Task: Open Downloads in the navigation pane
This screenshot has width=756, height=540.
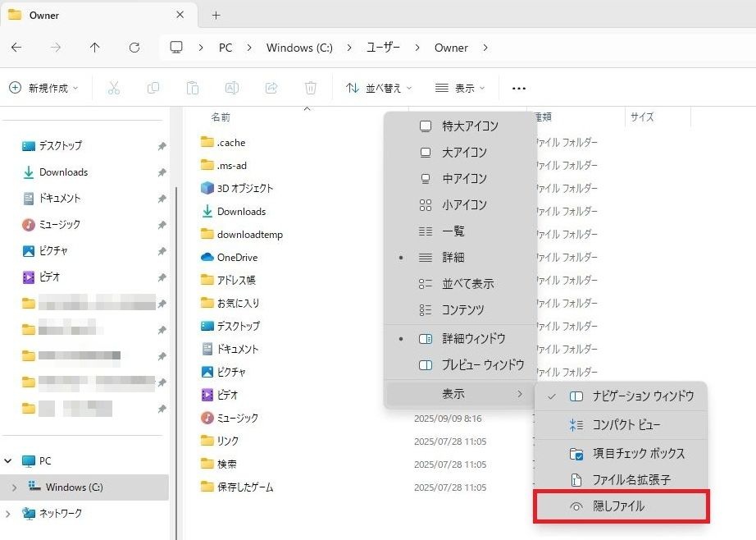Action: 63,172
